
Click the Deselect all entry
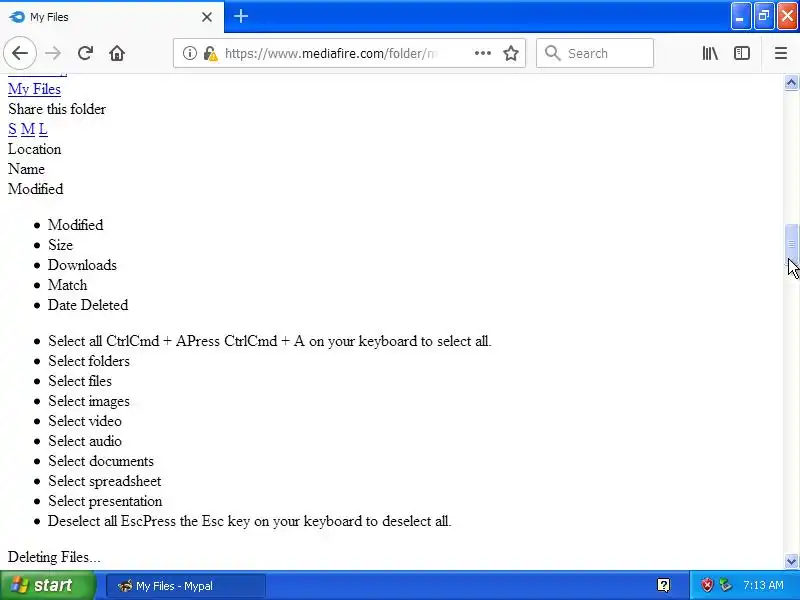249,521
